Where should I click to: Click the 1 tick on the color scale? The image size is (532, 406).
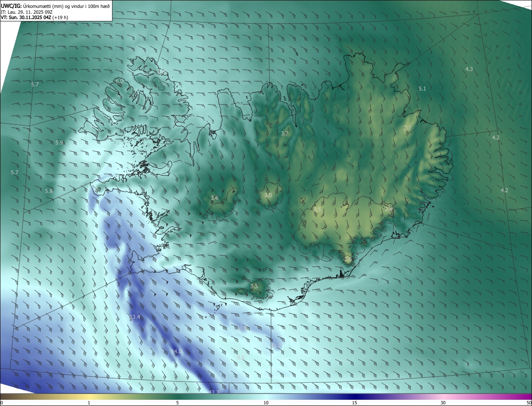tap(89, 403)
